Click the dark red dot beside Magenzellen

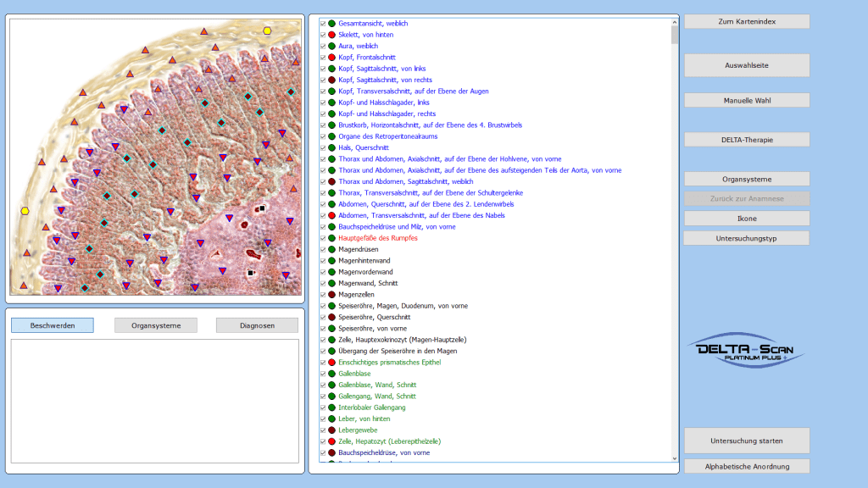click(332, 295)
